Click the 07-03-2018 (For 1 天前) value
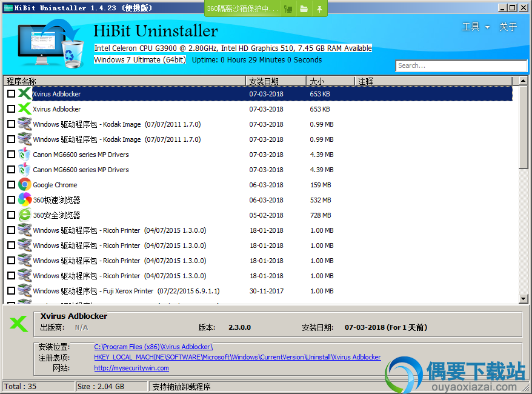This screenshot has height=394, width=532. coord(386,327)
